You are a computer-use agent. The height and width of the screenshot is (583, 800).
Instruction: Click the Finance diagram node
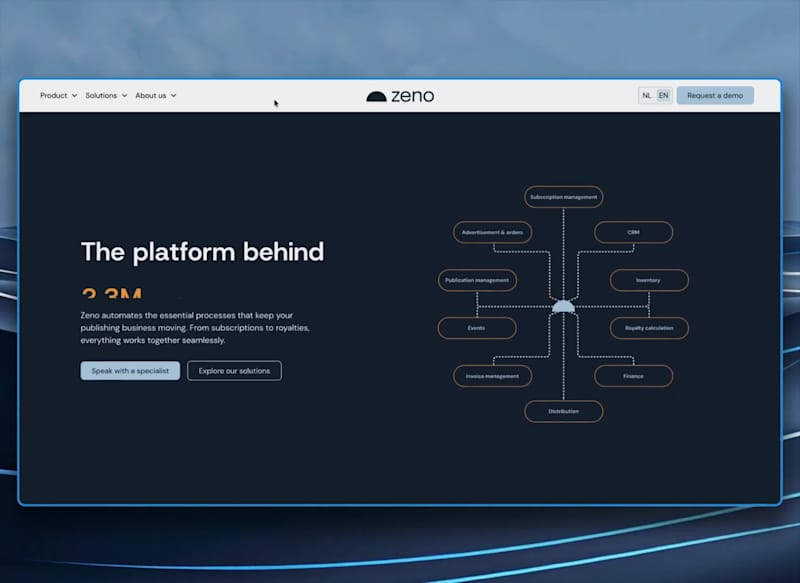(x=633, y=376)
